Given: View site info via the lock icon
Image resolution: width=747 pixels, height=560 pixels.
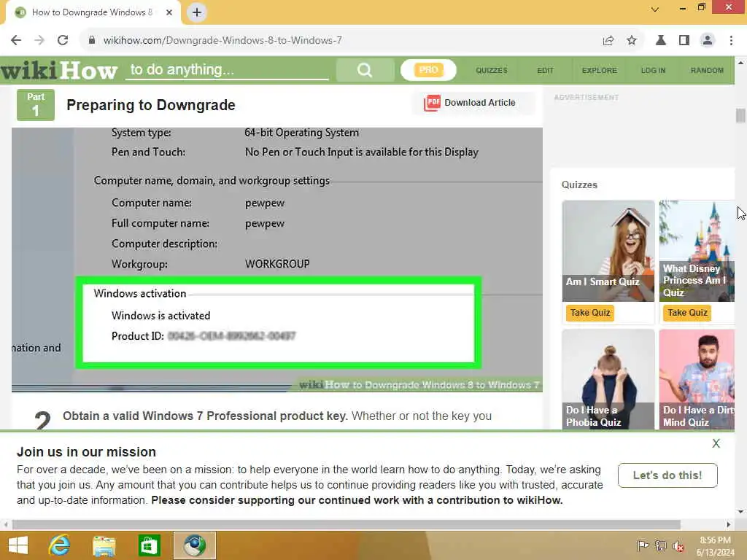Looking at the screenshot, I should [92, 41].
